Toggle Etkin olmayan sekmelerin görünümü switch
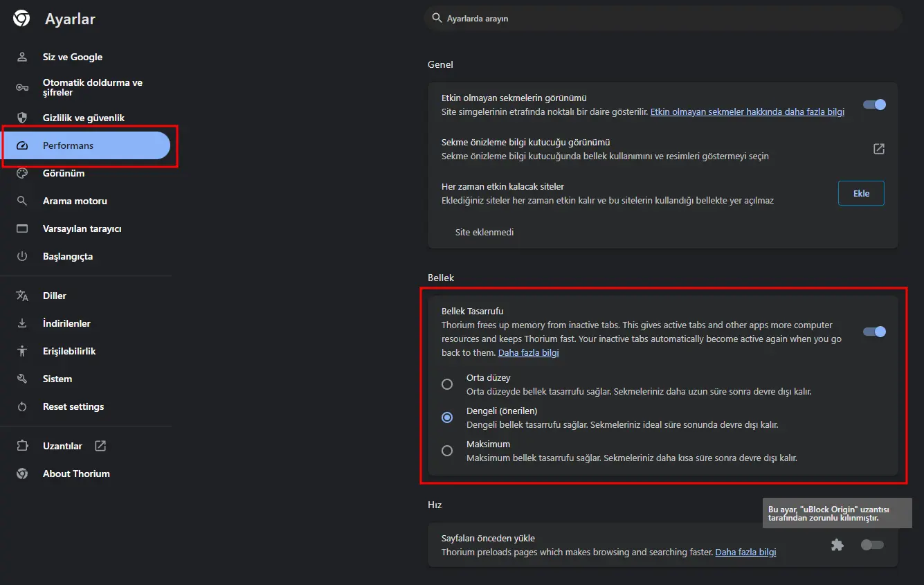Screen dimensions: 924x585 point(874,105)
